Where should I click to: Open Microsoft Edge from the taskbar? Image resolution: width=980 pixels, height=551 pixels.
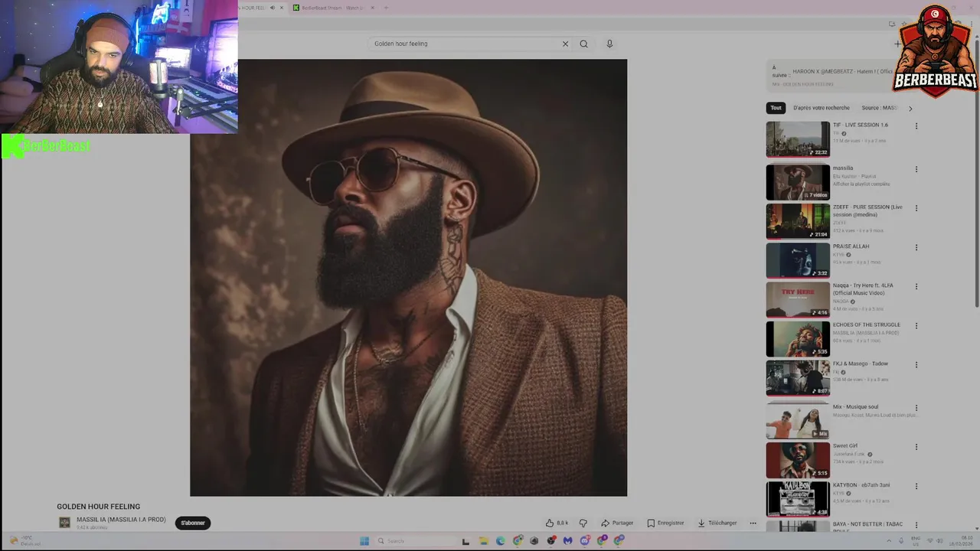point(501,541)
